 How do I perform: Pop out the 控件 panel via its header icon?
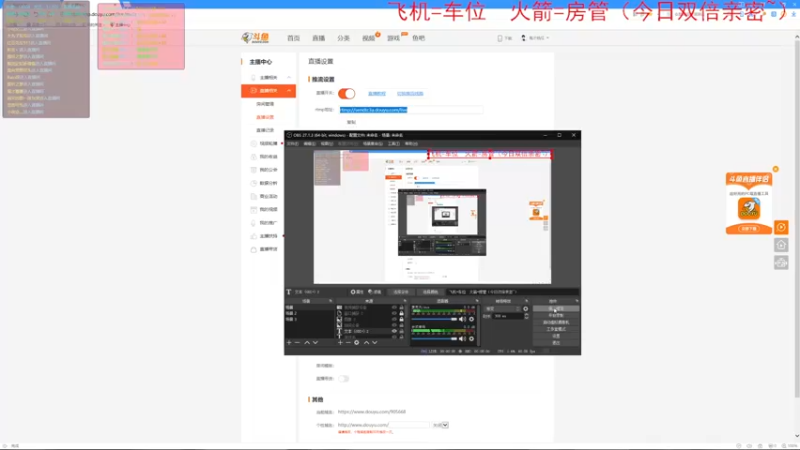coord(577,301)
